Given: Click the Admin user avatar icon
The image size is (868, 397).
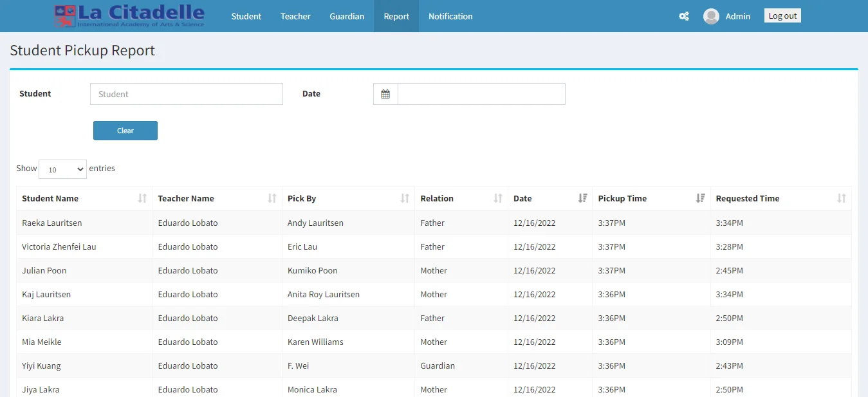Looking at the screenshot, I should pos(711,16).
